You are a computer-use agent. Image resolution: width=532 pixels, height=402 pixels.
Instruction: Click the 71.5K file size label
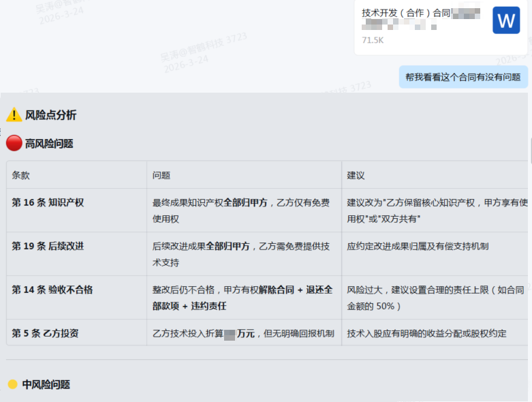pyautogui.click(x=373, y=40)
